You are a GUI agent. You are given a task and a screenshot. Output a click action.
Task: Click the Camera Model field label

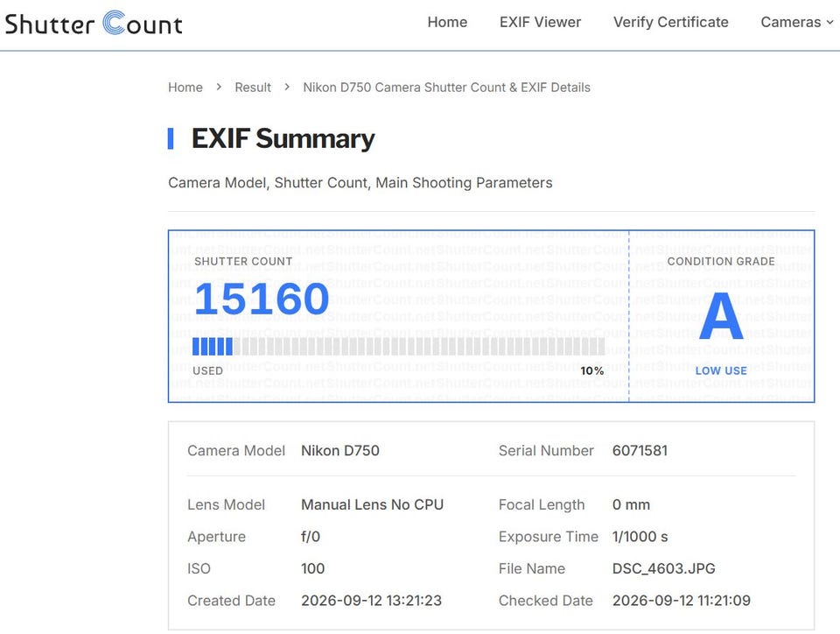click(x=236, y=451)
